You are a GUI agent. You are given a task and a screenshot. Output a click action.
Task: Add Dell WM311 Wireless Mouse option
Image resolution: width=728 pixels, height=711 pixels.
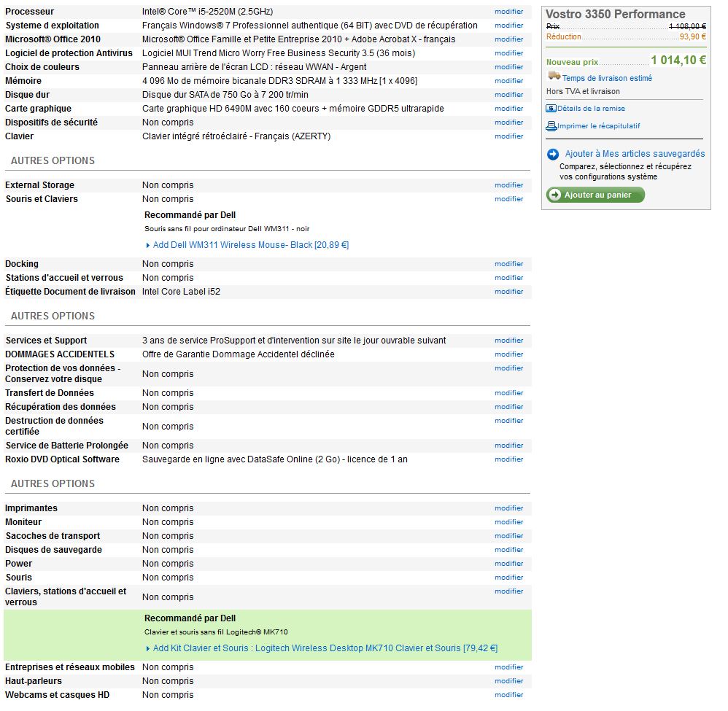[x=250, y=245]
